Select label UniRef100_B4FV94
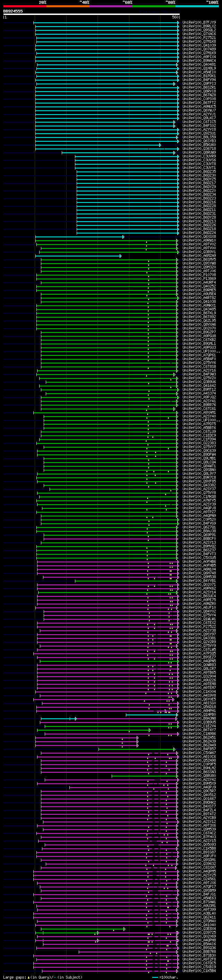Viewport: 222px width, 980px height. (x=199, y=80)
